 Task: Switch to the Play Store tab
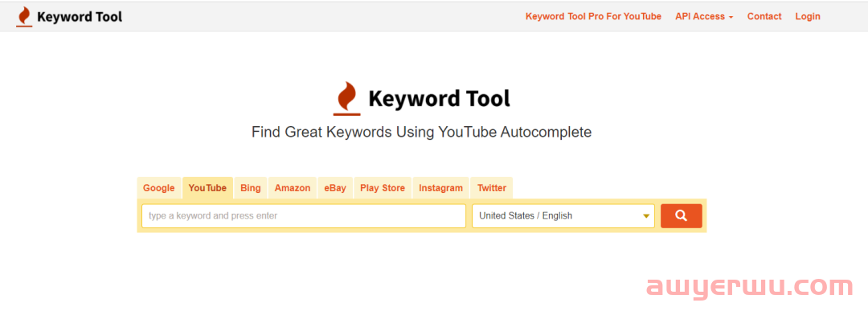(383, 188)
